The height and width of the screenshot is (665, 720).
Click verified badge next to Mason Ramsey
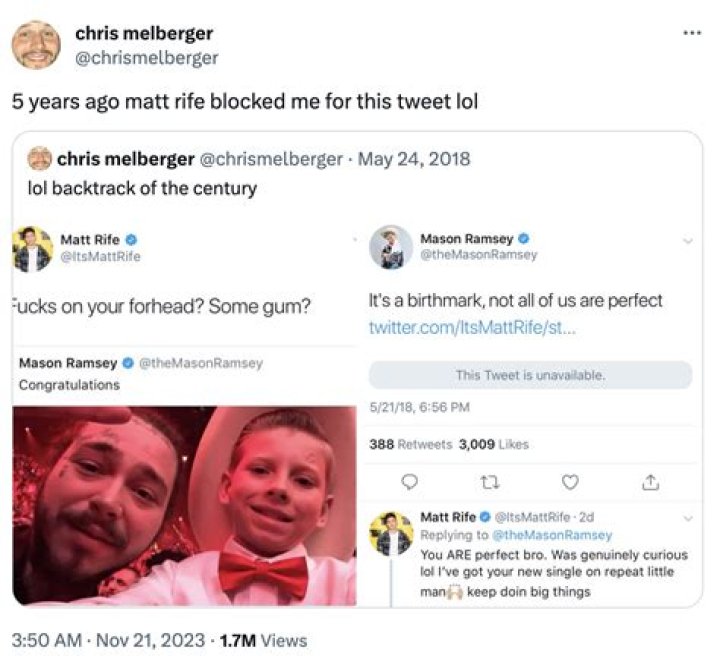pos(523,239)
